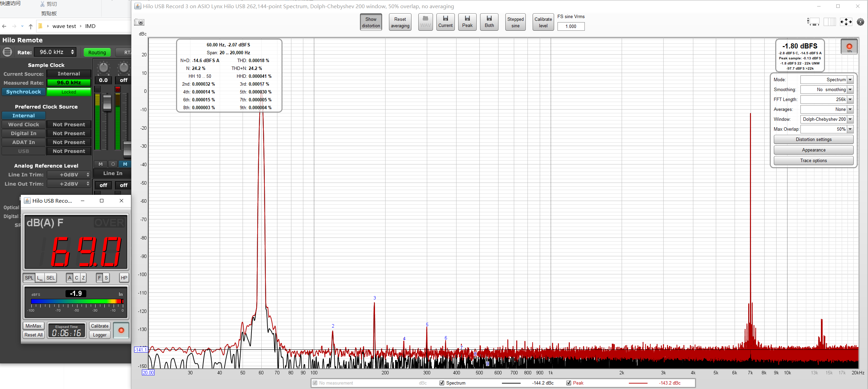Click 'wave test' in Explorer breadcrumb
This screenshot has height=389, width=868.
coord(64,26)
